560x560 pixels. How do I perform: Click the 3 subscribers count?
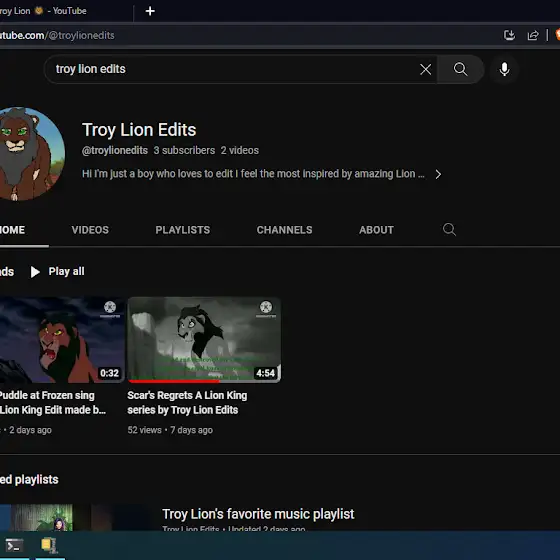pyautogui.click(x=184, y=150)
